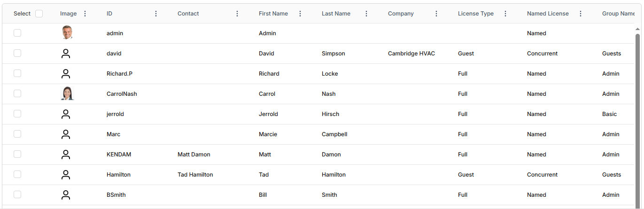Check the box for the admin row
The width and height of the screenshot is (644, 209).
(17, 33)
